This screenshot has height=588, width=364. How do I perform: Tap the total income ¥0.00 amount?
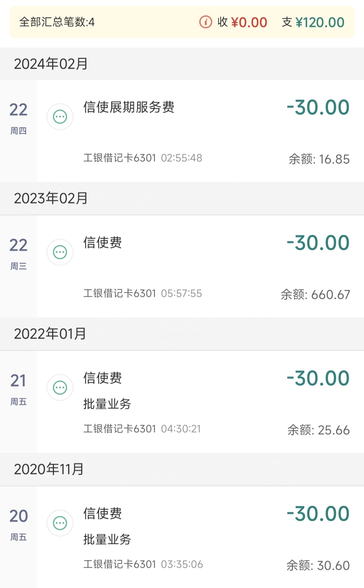click(x=249, y=23)
